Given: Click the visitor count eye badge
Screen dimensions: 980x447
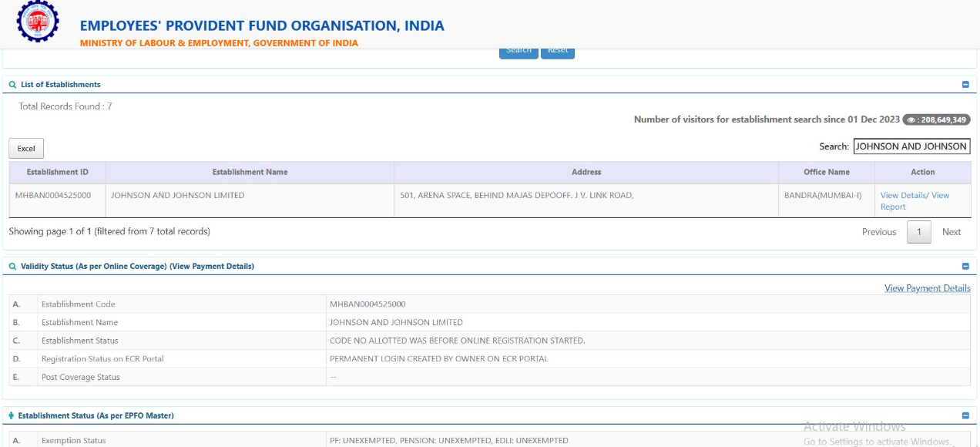Looking at the screenshot, I should click(x=936, y=120).
